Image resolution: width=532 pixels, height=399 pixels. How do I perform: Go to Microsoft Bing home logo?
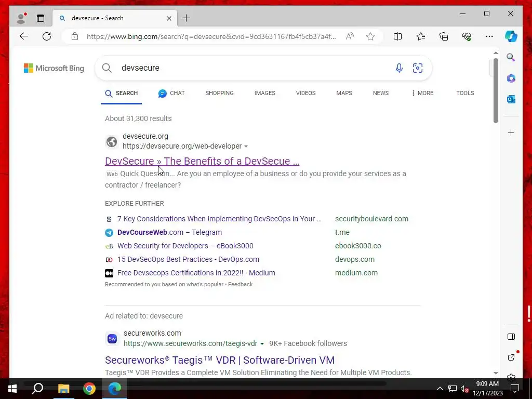(54, 68)
